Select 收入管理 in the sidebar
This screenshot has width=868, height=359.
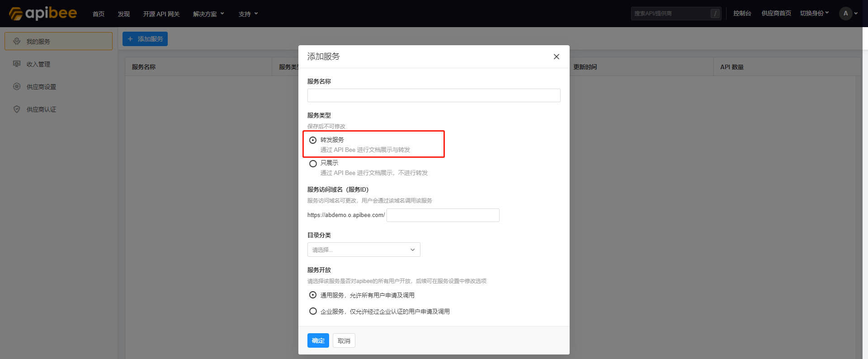pyautogui.click(x=58, y=64)
